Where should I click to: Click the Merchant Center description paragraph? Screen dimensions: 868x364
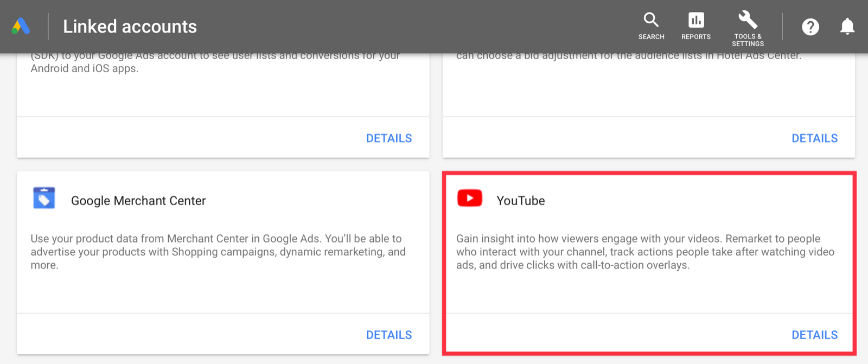218,252
